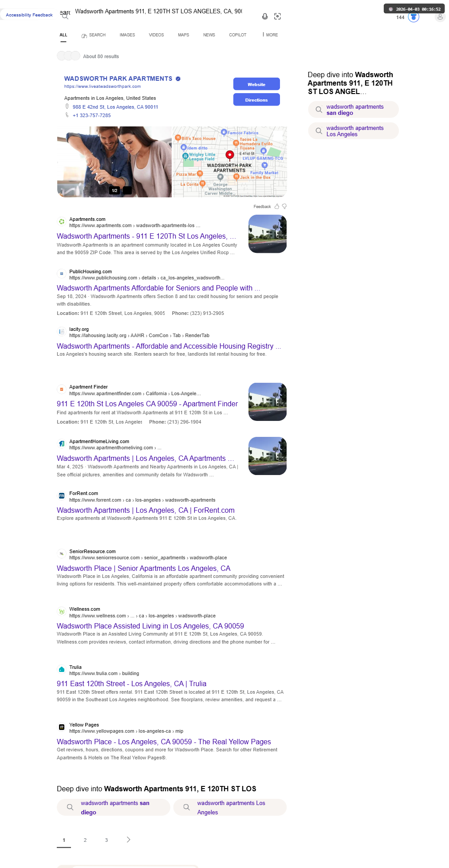This screenshot has height=868, width=449.
Task: Click the Apartments.com favicon
Action: pyautogui.click(x=62, y=221)
